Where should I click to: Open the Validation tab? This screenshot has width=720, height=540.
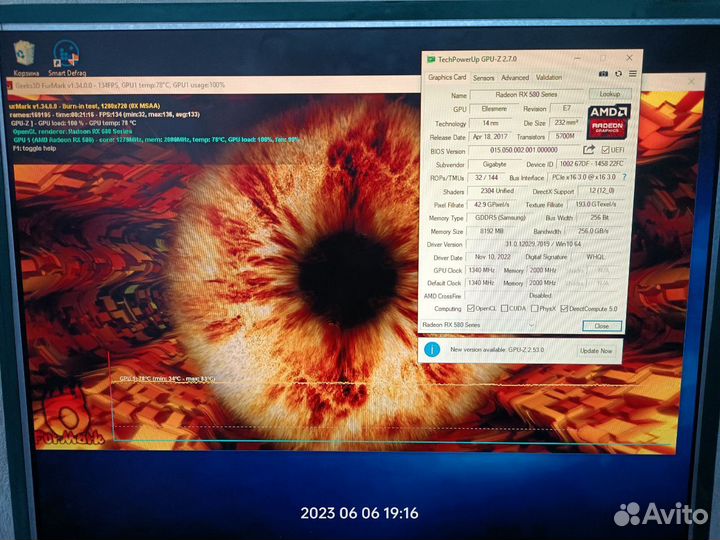point(549,77)
